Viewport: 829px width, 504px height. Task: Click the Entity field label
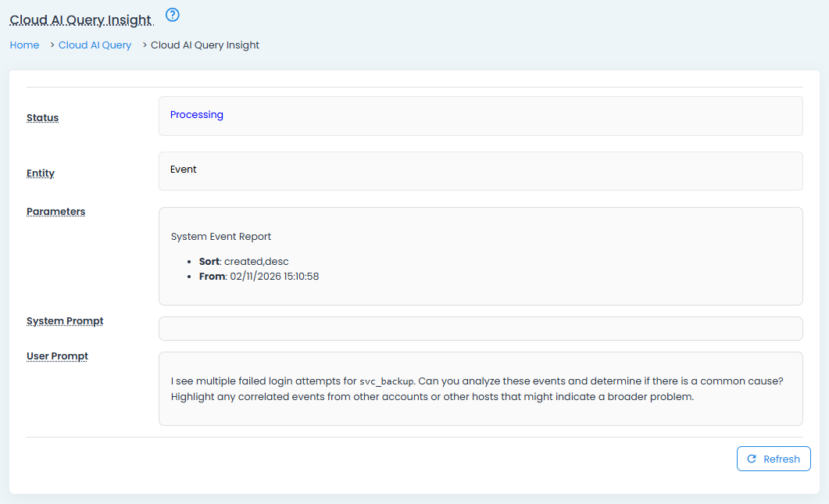coord(41,173)
